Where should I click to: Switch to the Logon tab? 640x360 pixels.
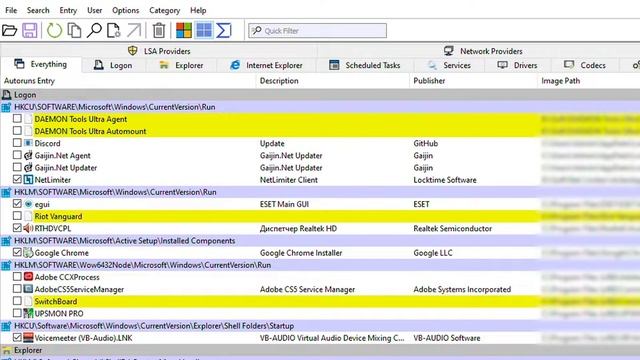pyautogui.click(x=113, y=65)
